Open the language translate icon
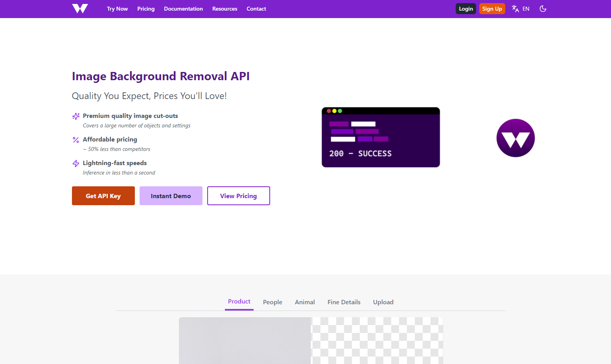Image resolution: width=611 pixels, height=364 pixels. pyautogui.click(x=515, y=9)
